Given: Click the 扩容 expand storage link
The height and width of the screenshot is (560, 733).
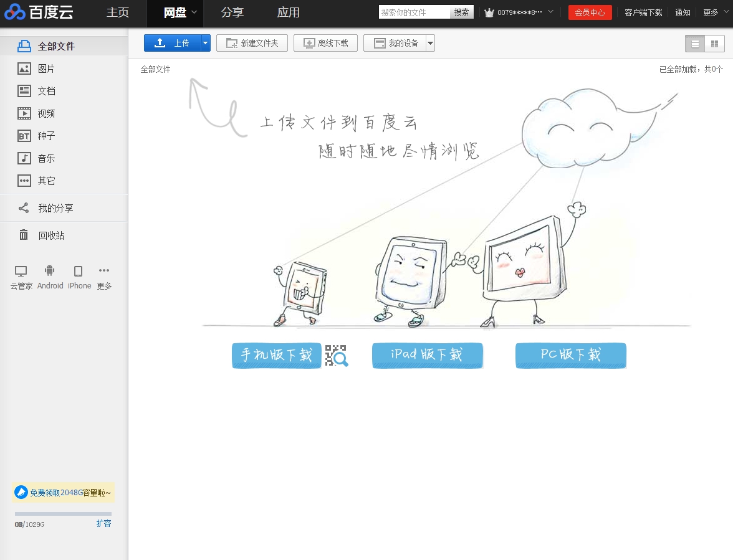Looking at the screenshot, I should tap(103, 524).
